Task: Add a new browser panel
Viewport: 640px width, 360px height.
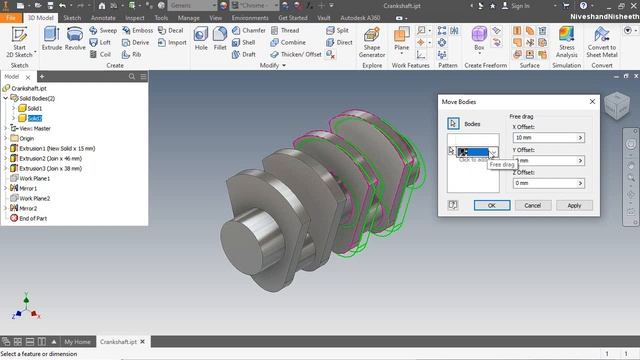Action: (x=42, y=76)
